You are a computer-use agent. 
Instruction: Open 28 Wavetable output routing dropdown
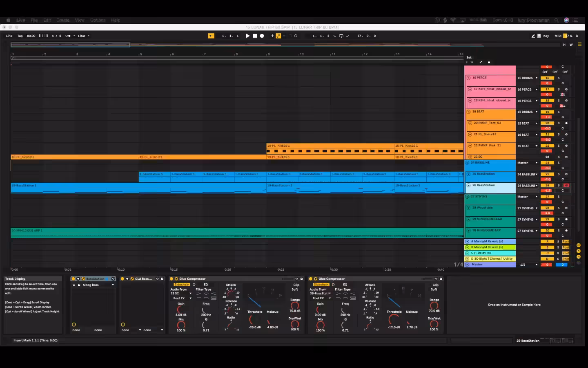[x=528, y=209]
